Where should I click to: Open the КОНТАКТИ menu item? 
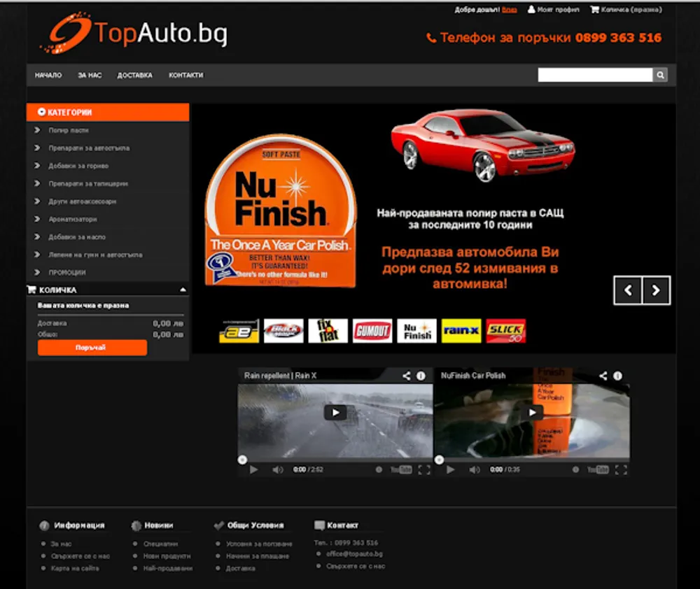[185, 75]
